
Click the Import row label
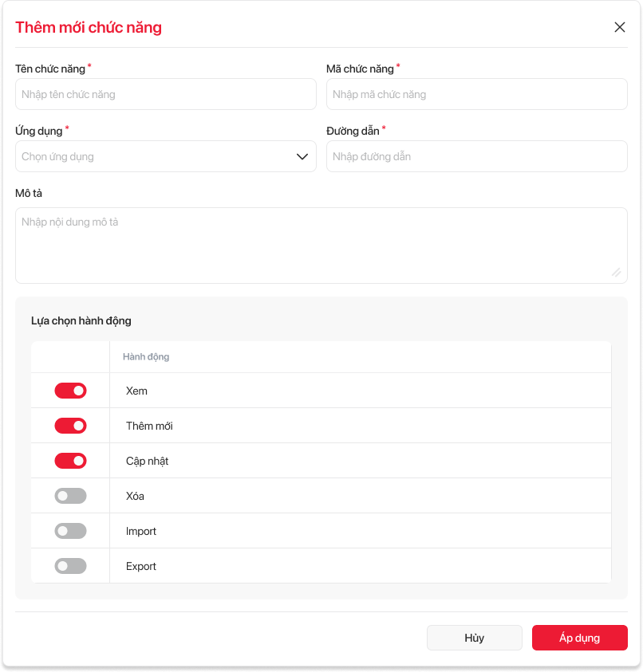pyautogui.click(x=141, y=532)
